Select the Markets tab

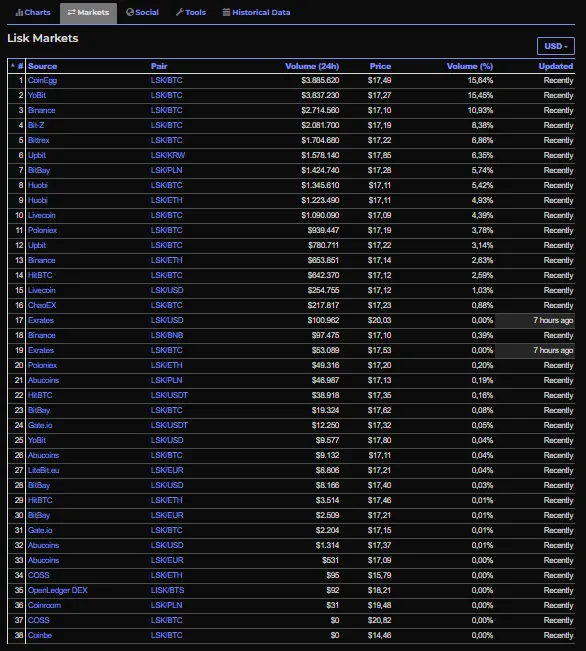(x=88, y=12)
